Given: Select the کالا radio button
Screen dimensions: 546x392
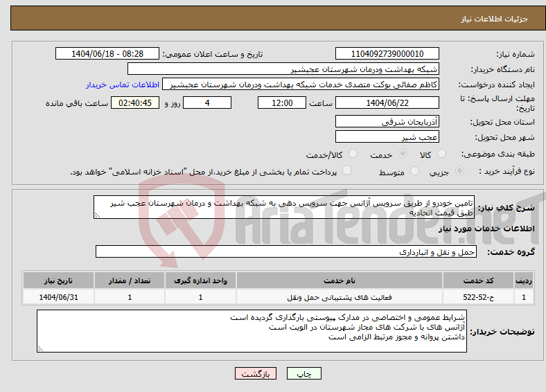Looking at the screenshot, I should [x=441, y=154].
